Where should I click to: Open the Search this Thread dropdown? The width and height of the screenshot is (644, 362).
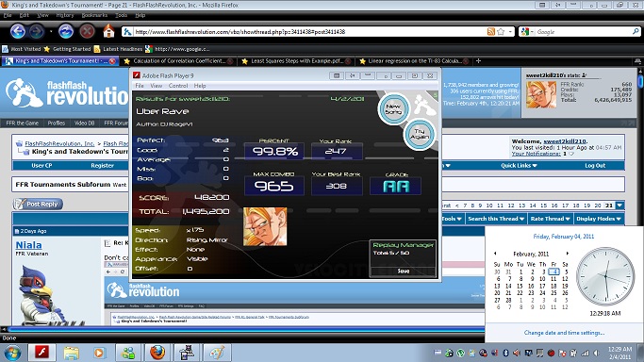click(496, 219)
